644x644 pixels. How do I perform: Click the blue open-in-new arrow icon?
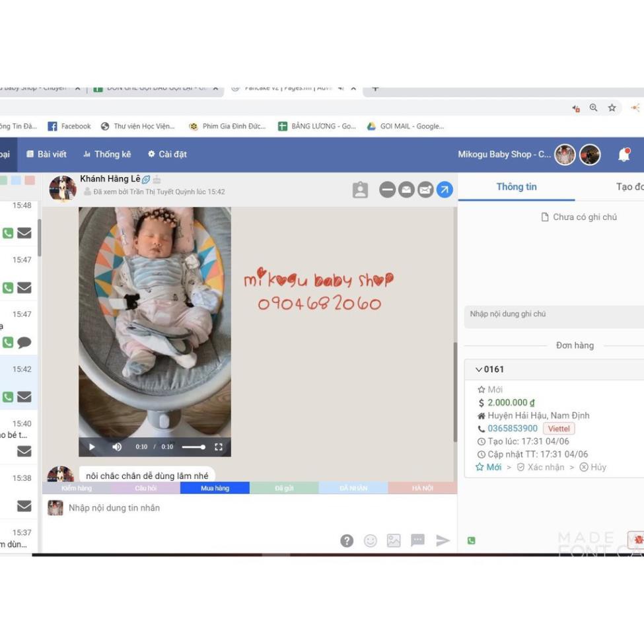point(445,190)
